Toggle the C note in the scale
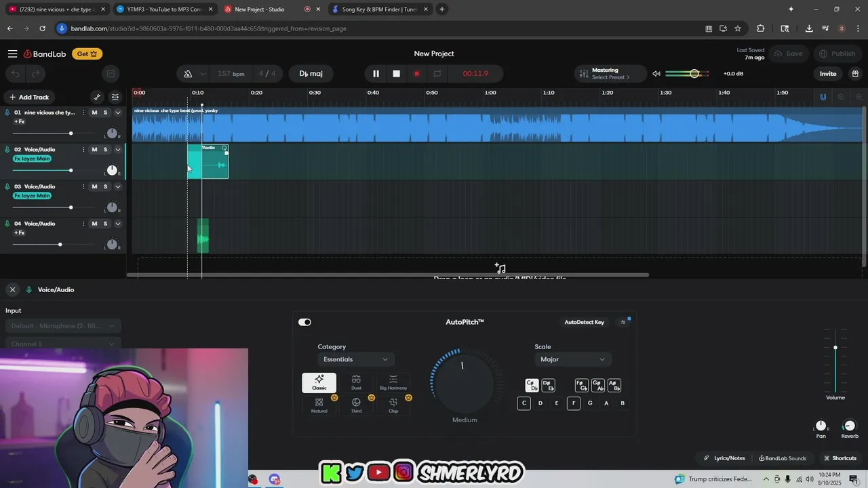Image resolution: width=868 pixels, height=488 pixels. pyautogui.click(x=524, y=403)
